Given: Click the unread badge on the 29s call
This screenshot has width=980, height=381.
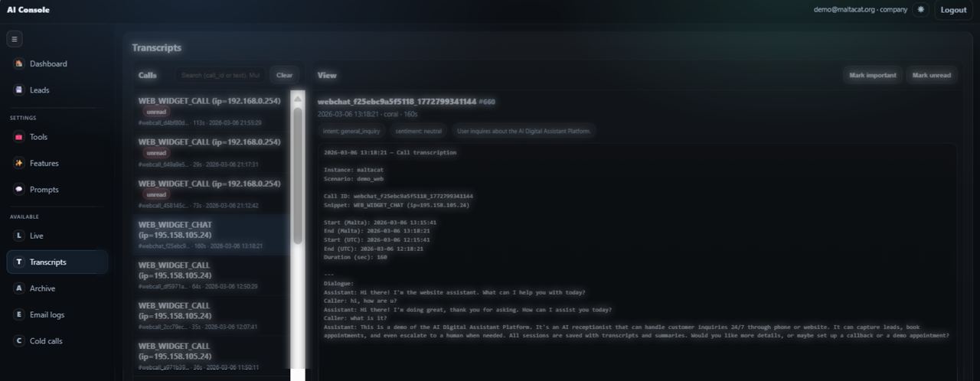Looking at the screenshot, I should (x=156, y=153).
